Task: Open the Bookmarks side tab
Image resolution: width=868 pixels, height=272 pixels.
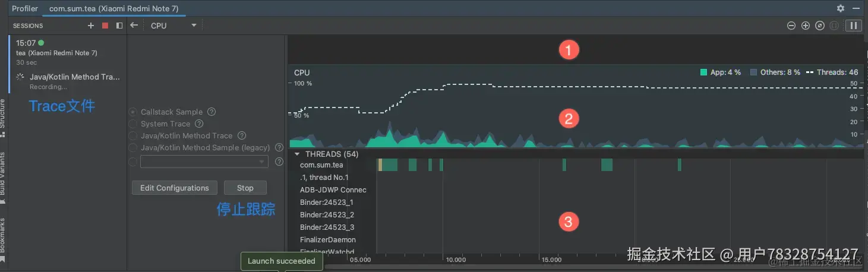Action: [3, 240]
